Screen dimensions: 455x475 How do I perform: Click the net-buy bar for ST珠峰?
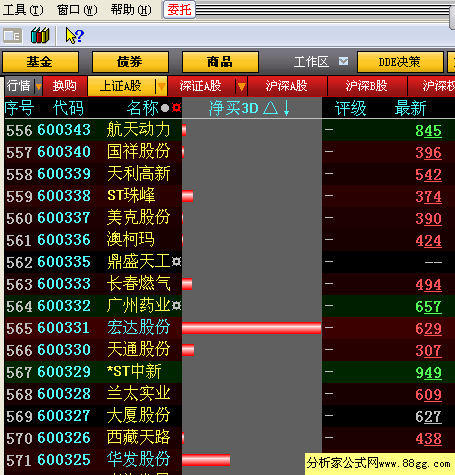(188, 196)
